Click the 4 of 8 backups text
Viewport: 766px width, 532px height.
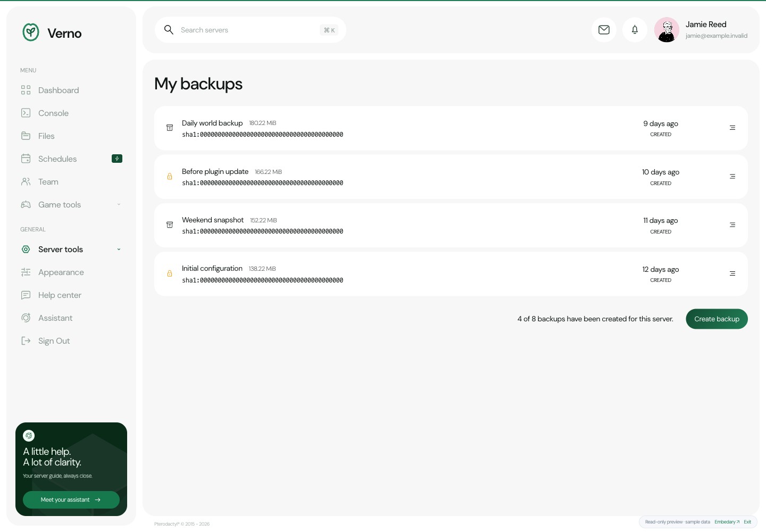point(595,319)
